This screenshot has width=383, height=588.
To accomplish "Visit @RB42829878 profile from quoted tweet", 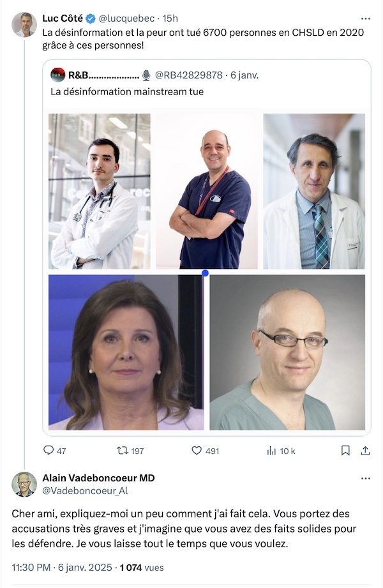I will pyautogui.click(x=189, y=75).
